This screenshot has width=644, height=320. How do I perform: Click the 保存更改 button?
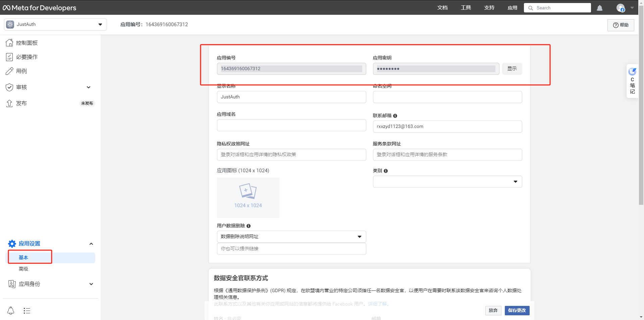point(517,311)
